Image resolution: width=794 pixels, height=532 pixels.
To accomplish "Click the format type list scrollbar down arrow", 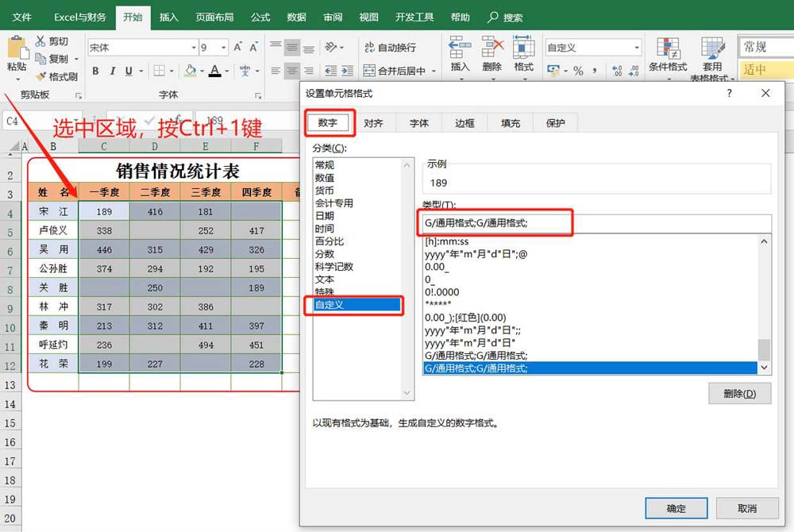I will (x=764, y=368).
